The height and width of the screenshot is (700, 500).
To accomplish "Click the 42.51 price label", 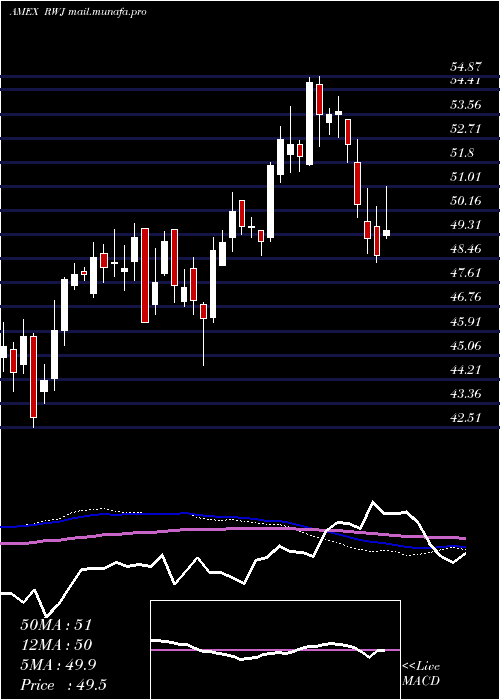I will click(466, 418).
